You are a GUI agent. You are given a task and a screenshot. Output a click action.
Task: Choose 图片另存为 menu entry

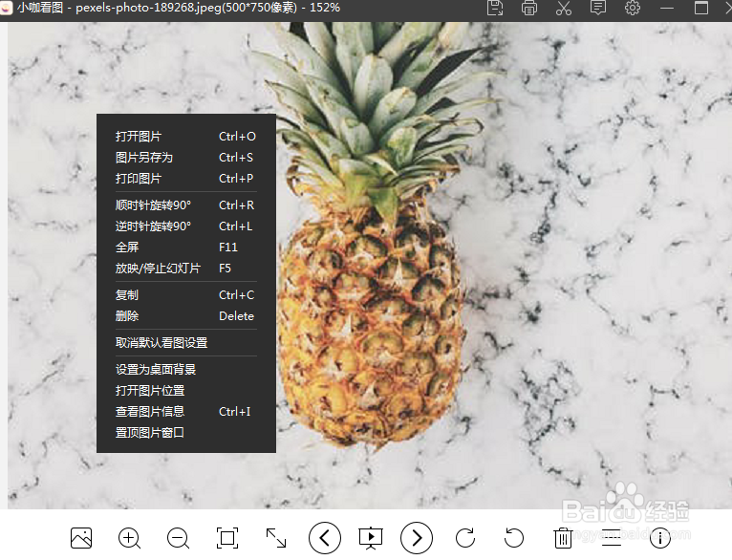[186, 158]
